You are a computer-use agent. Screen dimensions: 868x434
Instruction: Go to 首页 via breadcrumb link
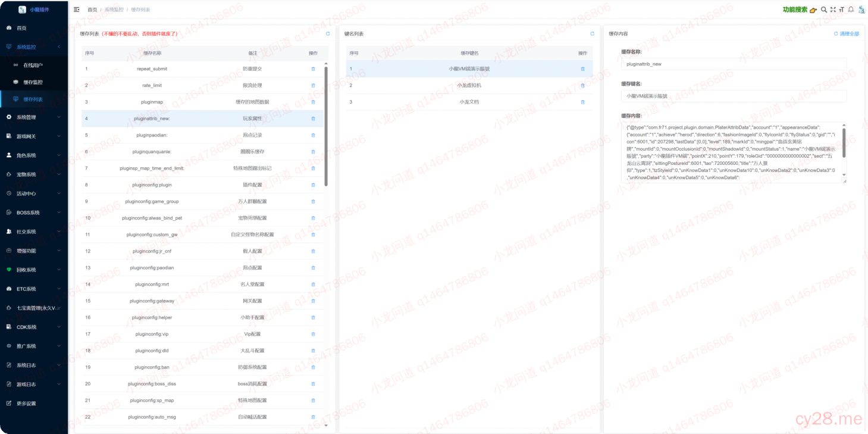(x=92, y=10)
